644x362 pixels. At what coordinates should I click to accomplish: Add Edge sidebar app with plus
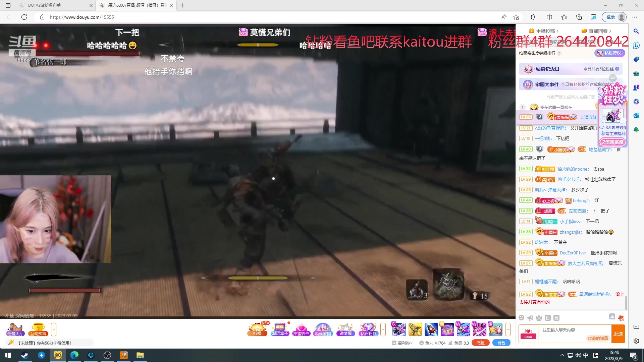click(636, 145)
